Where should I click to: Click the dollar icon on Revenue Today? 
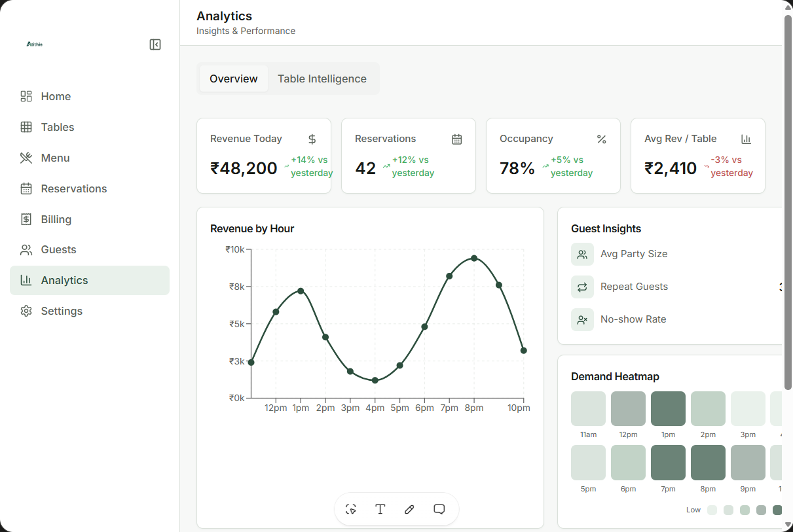point(312,139)
